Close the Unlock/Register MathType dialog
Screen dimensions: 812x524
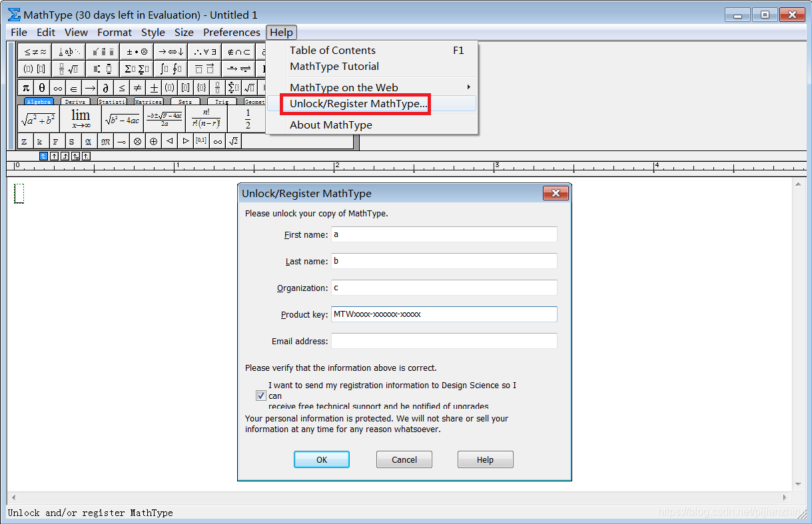(x=556, y=193)
